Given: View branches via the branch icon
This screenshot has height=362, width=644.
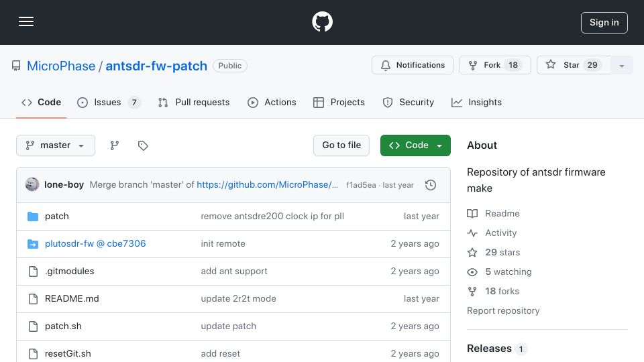Looking at the screenshot, I should 115,145.
